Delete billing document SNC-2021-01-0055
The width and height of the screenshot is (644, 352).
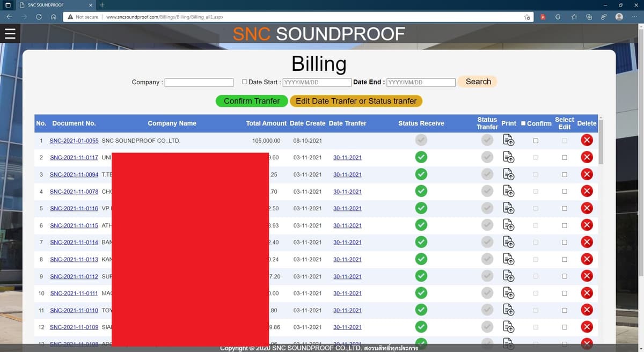587,140
